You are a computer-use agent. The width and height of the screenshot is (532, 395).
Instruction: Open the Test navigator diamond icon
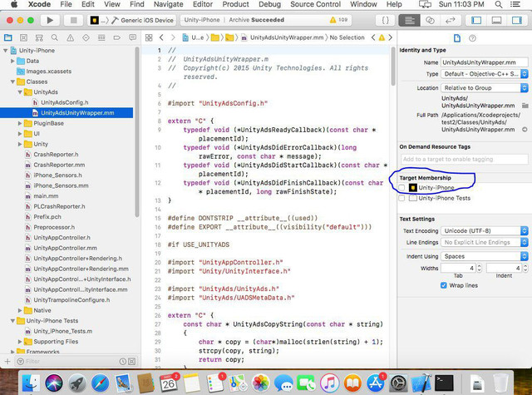[86, 37]
